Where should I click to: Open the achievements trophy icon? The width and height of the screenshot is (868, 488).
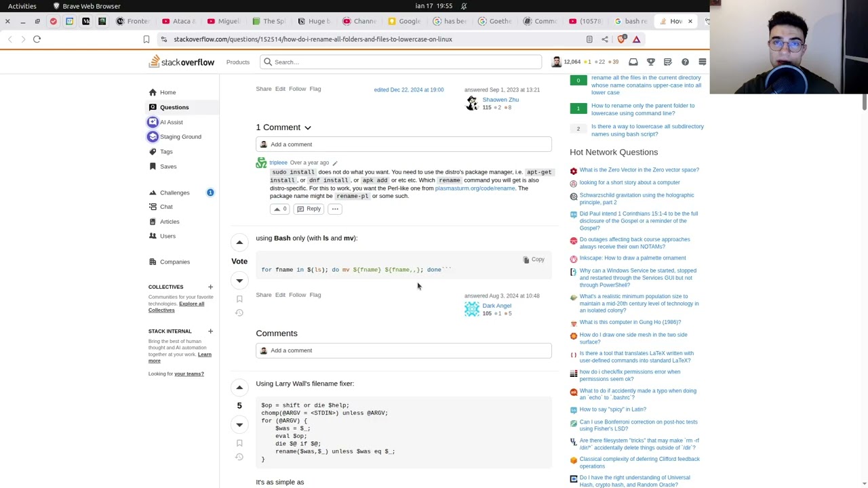(x=651, y=62)
